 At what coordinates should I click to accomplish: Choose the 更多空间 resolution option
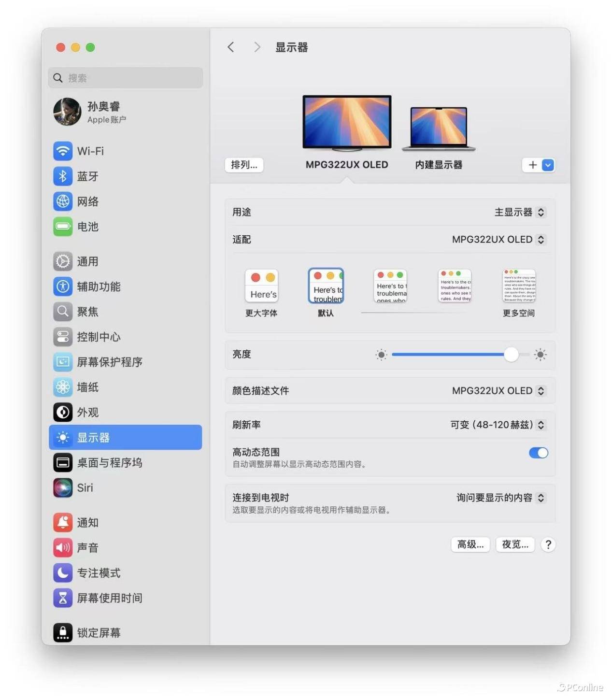click(x=519, y=286)
